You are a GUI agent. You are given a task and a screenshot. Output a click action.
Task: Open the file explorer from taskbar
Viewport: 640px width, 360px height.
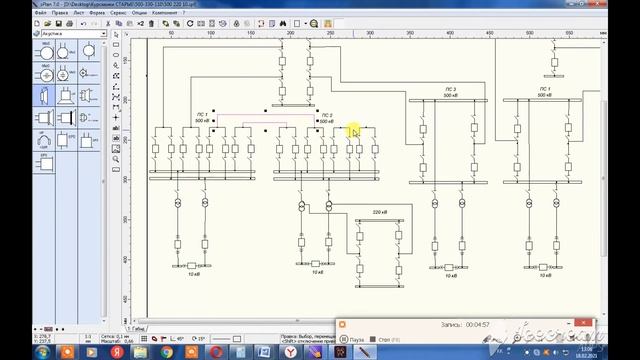click(140, 352)
